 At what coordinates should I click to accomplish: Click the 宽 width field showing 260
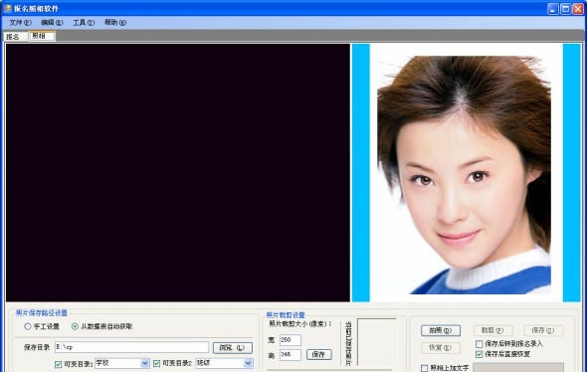(x=291, y=340)
